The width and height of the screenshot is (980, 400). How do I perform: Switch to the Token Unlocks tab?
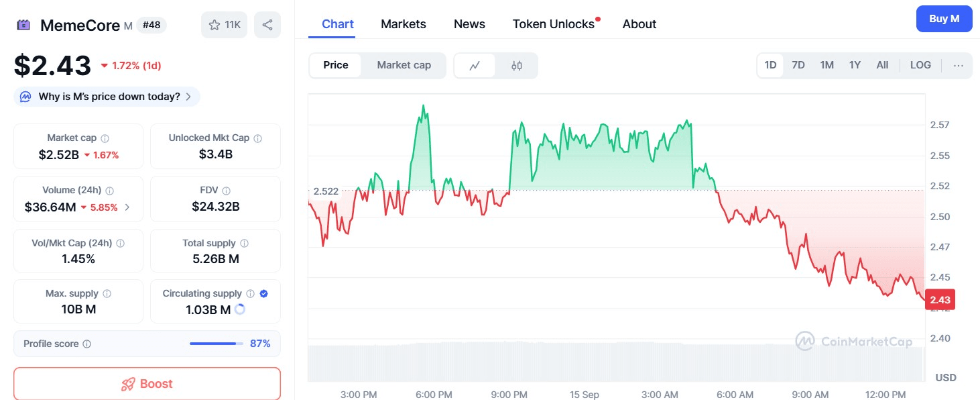(554, 24)
